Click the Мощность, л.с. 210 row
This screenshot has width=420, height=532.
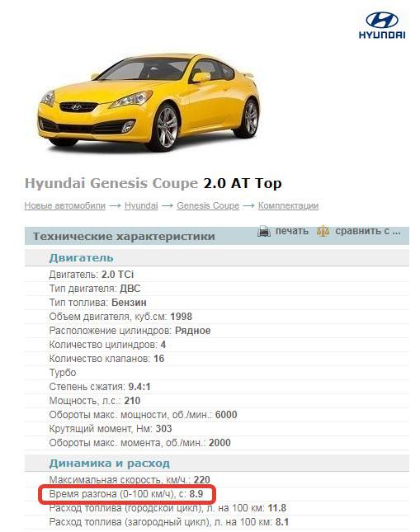click(x=217, y=401)
